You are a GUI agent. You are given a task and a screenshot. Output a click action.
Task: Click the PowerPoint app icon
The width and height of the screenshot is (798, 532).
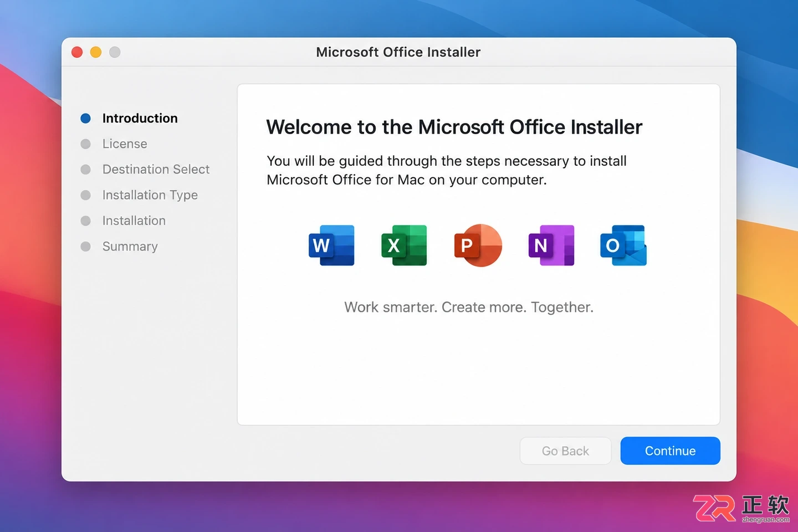(x=478, y=245)
